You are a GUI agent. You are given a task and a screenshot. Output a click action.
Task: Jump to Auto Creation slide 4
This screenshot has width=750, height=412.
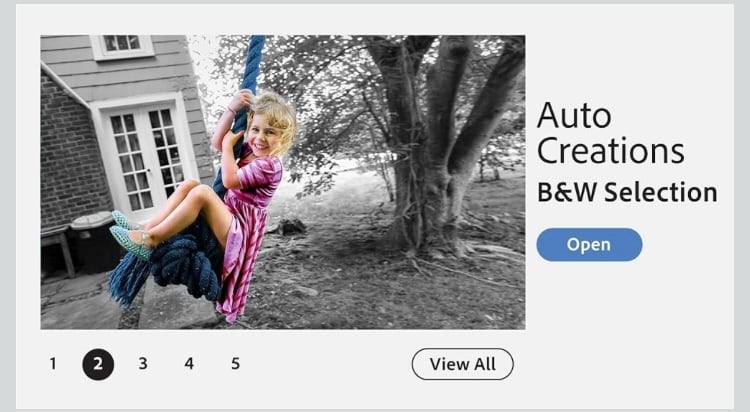[x=189, y=364]
